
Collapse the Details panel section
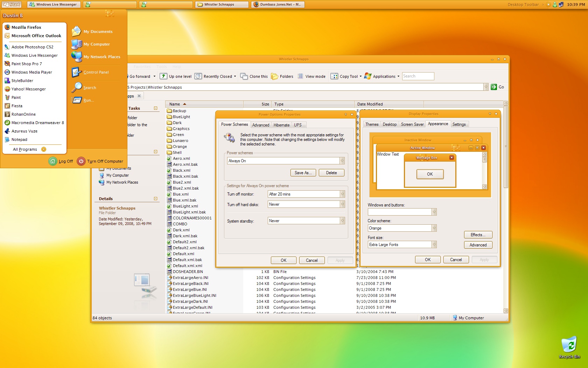[156, 199]
